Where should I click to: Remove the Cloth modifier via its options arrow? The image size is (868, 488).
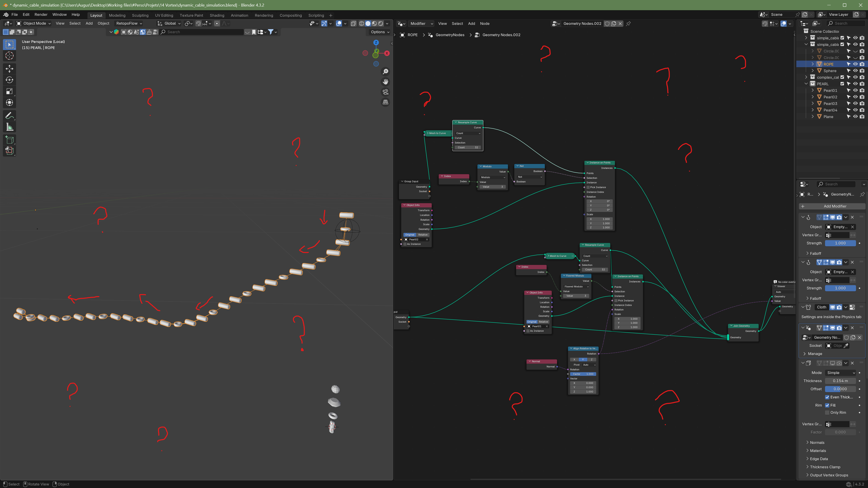pos(846,307)
